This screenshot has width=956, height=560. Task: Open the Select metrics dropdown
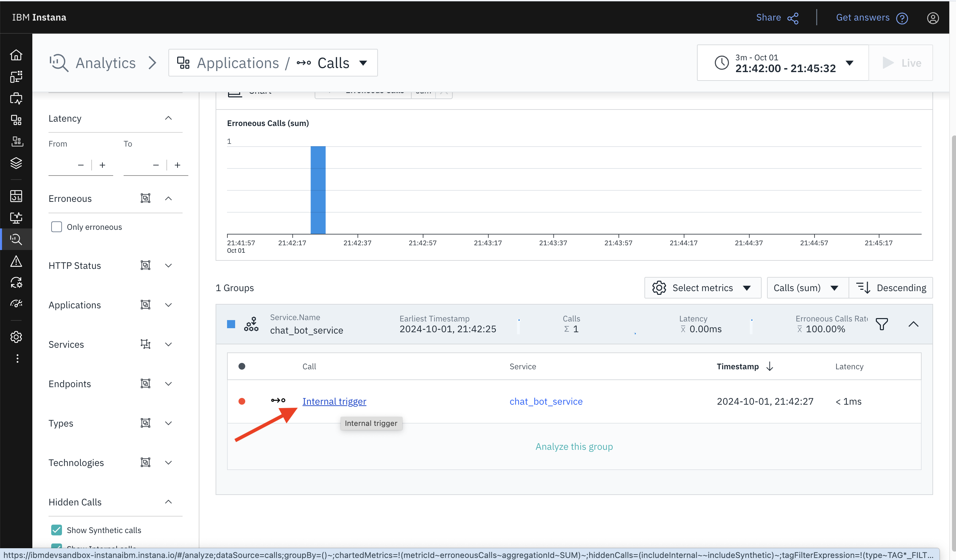tap(702, 288)
